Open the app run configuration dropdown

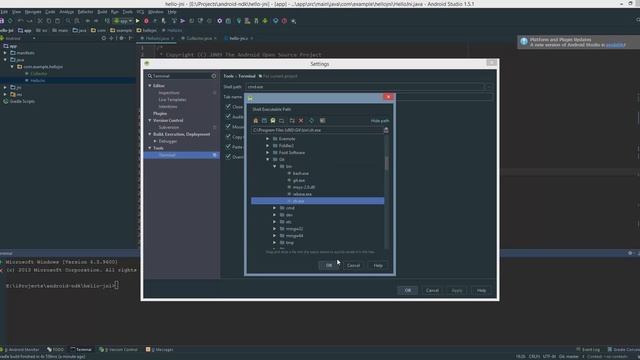coord(123,21)
